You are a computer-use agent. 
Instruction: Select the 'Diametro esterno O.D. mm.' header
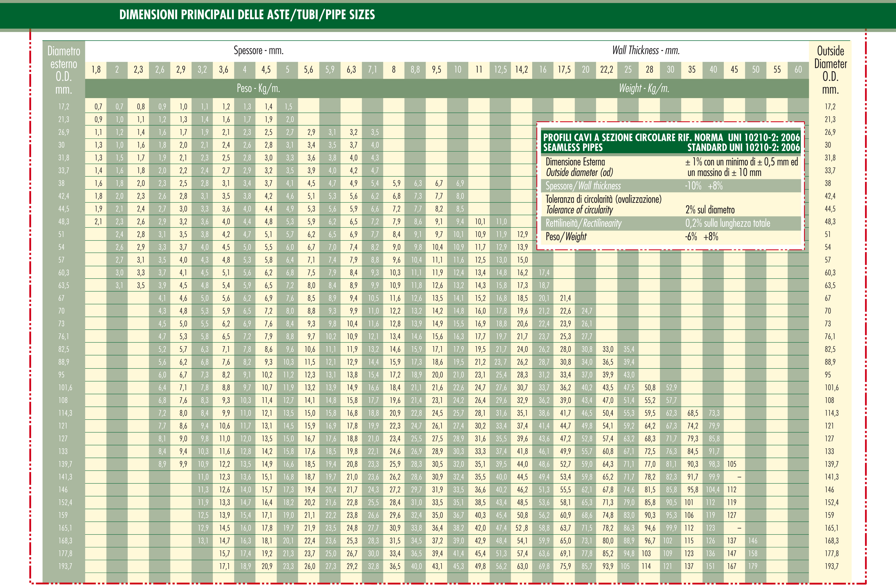click(x=64, y=70)
